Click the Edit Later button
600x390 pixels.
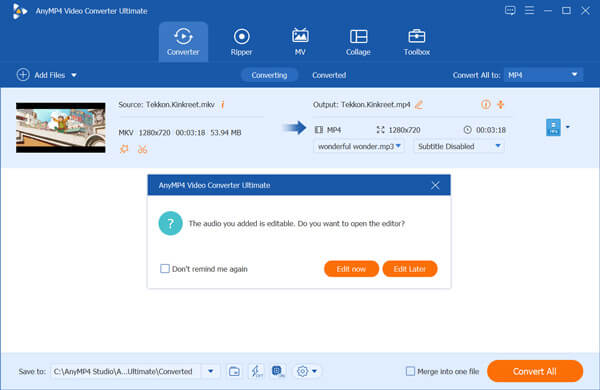pyautogui.click(x=410, y=269)
